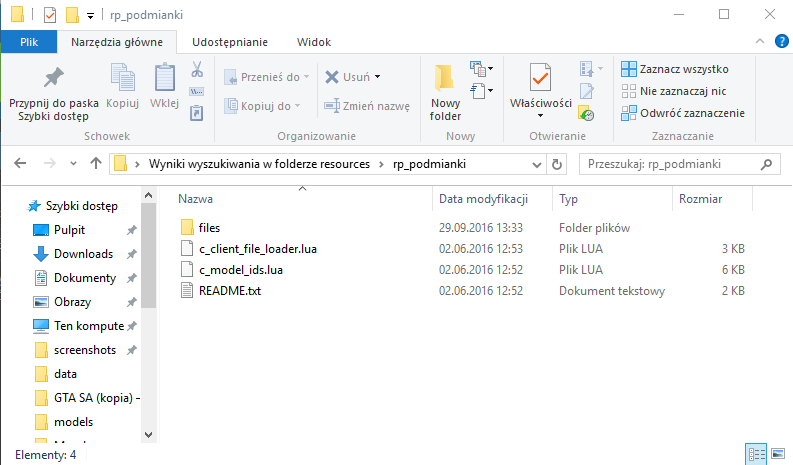The image size is (793, 465).
Task: Go up one folder level arrow
Action: [x=96, y=163]
